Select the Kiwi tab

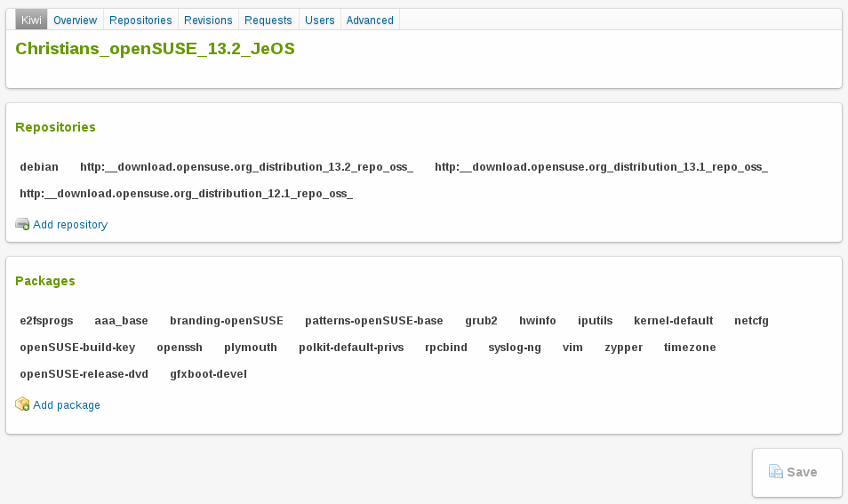31,20
